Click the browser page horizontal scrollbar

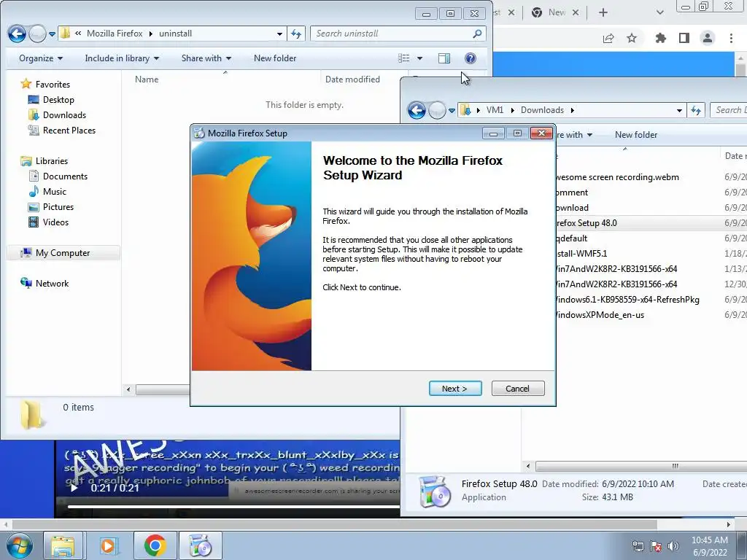pos(333,524)
